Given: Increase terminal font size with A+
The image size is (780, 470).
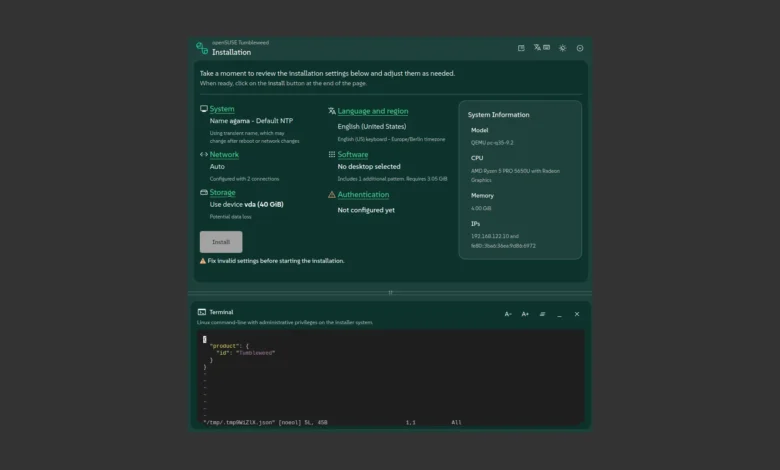Looking at the screenshot, I should pos(525,314).
